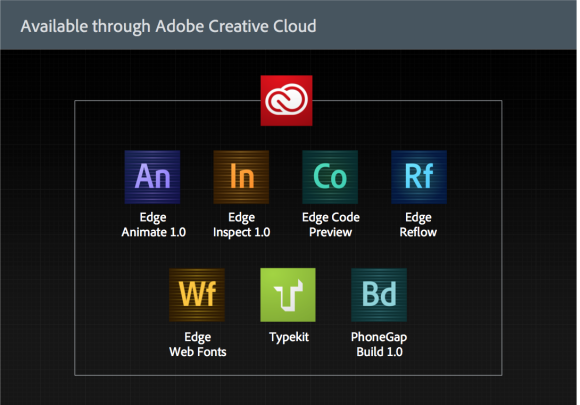Click the Typekit text label

pyautogui.click(x=289, y=337)
